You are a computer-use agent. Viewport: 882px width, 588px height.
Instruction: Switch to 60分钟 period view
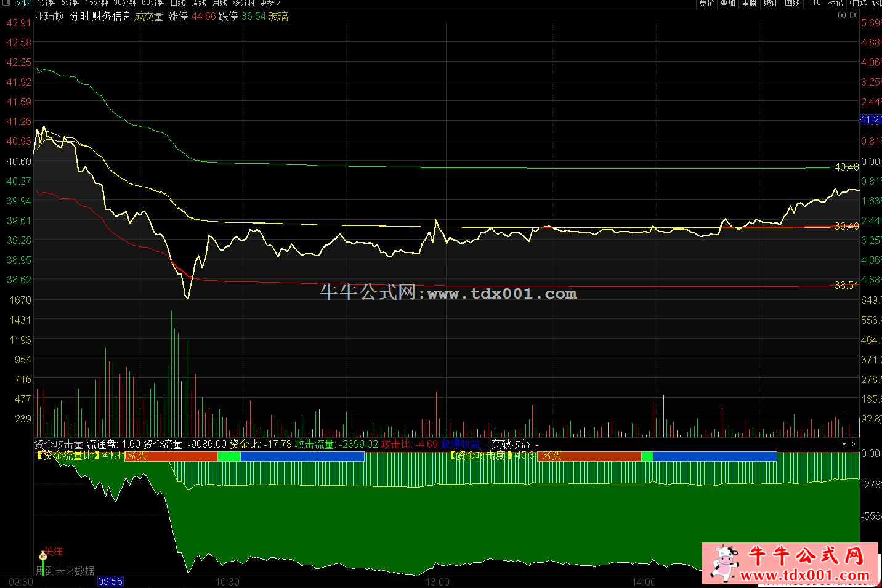pyautogui.click(x=153, y=3)
